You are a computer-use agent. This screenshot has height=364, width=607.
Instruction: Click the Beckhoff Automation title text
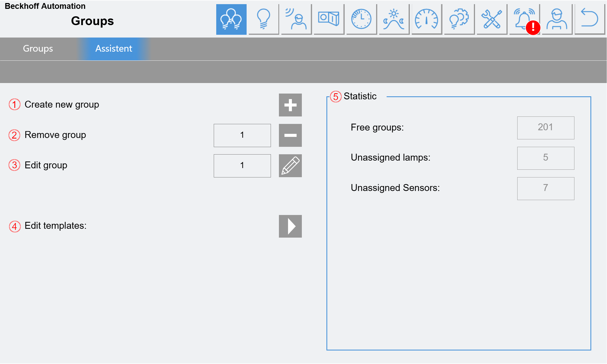pyautogui.click(x=45, y=6)
